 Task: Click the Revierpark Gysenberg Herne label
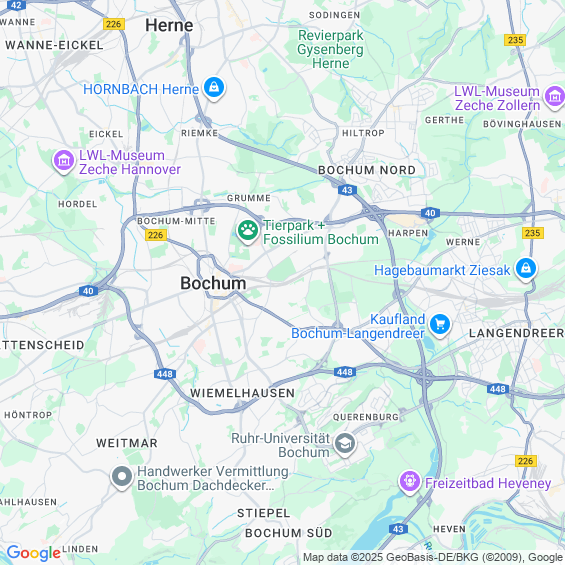pyautogui.click(x=330, y=49)
